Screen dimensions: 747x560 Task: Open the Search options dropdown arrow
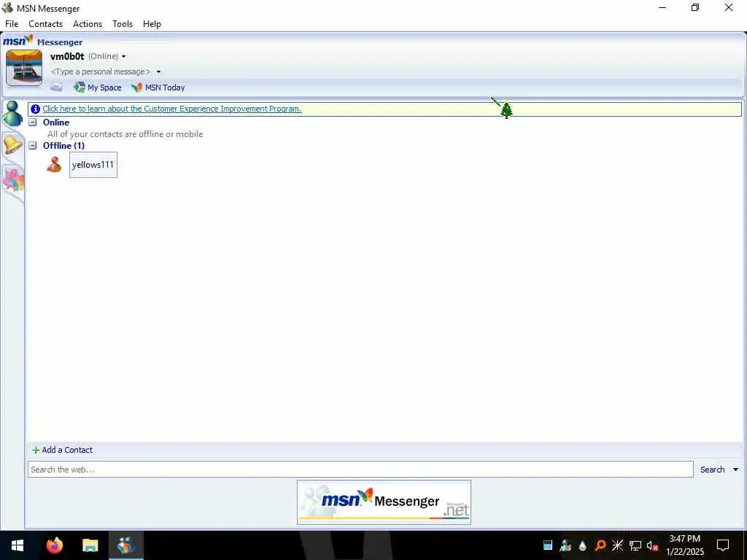[x=735, y=470]
